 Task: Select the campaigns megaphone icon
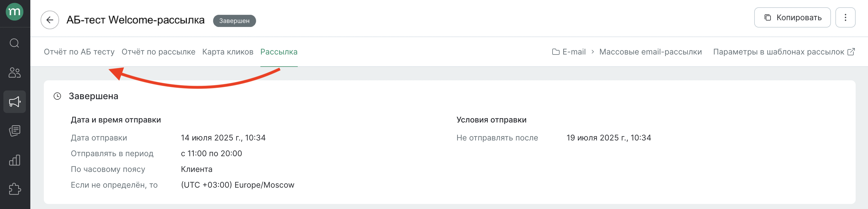[14, 101]
